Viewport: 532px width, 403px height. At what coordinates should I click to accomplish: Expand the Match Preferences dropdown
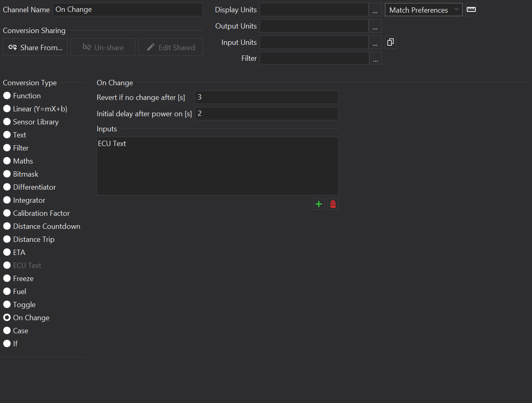(x=423, y=10)
